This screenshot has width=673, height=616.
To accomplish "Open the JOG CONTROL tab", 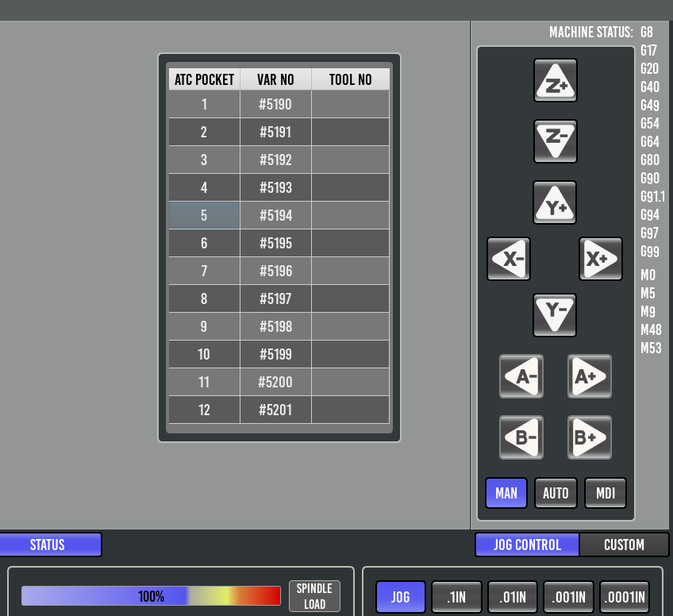I will 527,545.
